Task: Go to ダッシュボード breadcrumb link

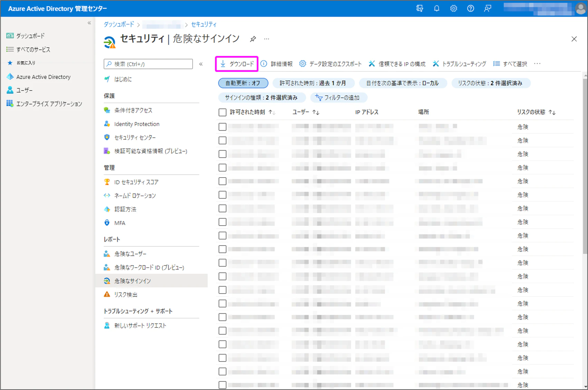Action: [119, 25]
